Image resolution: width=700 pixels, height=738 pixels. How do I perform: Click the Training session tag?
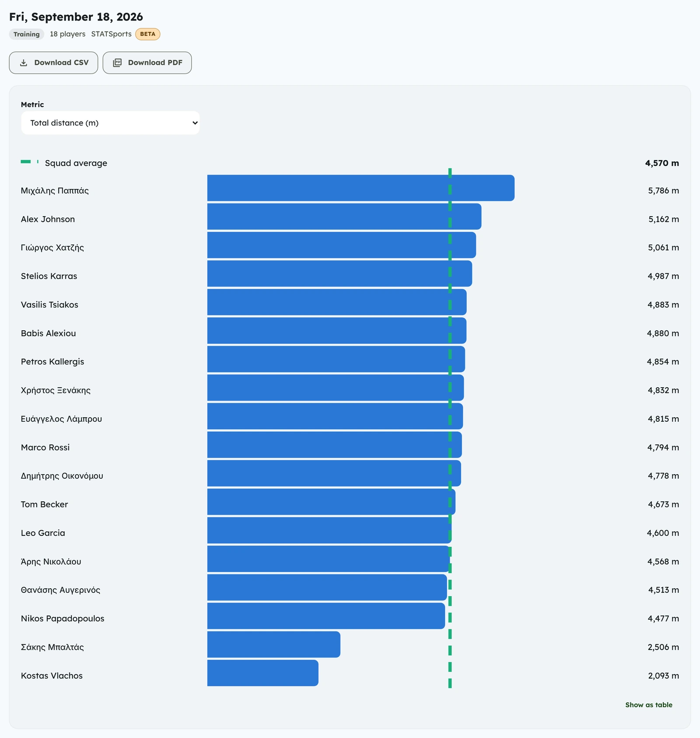26,34
